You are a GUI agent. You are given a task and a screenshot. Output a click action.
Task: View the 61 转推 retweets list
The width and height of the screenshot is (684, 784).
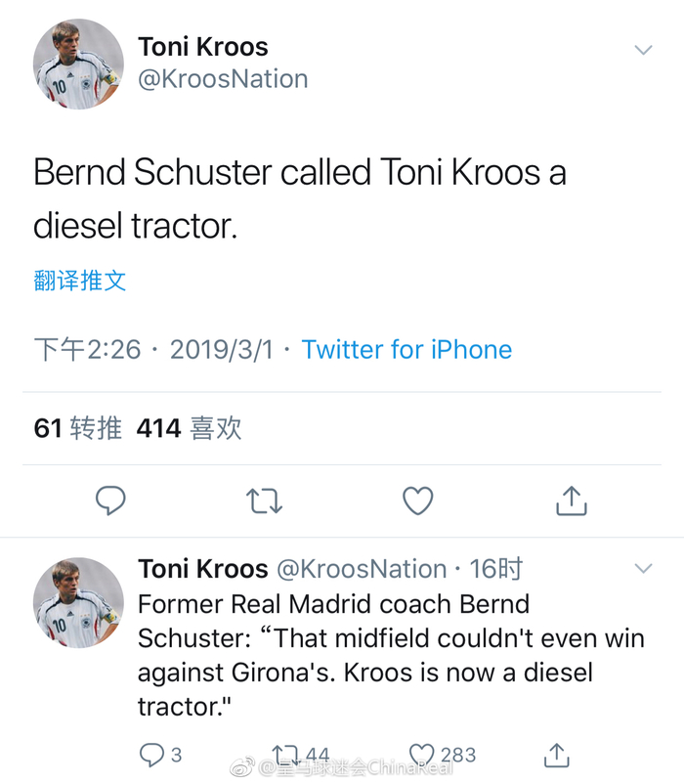78,428
